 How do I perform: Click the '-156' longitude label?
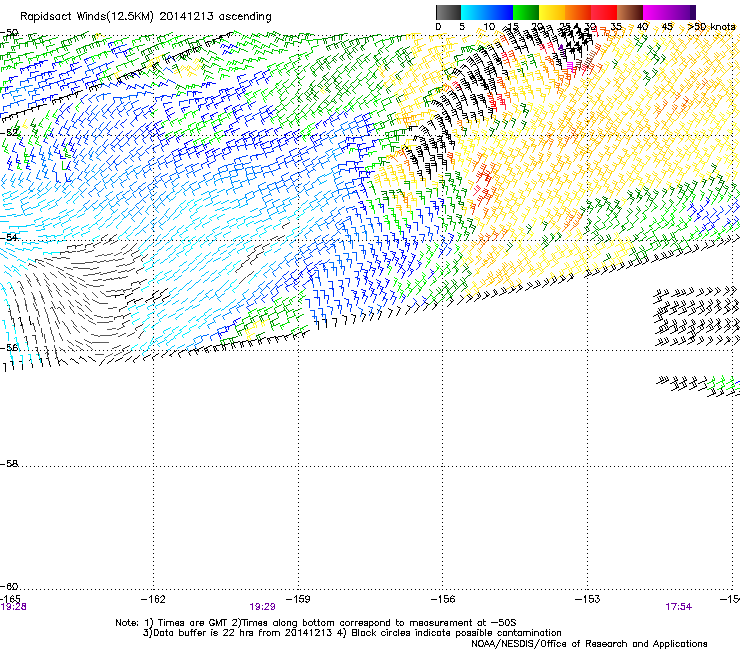(443, 599)
